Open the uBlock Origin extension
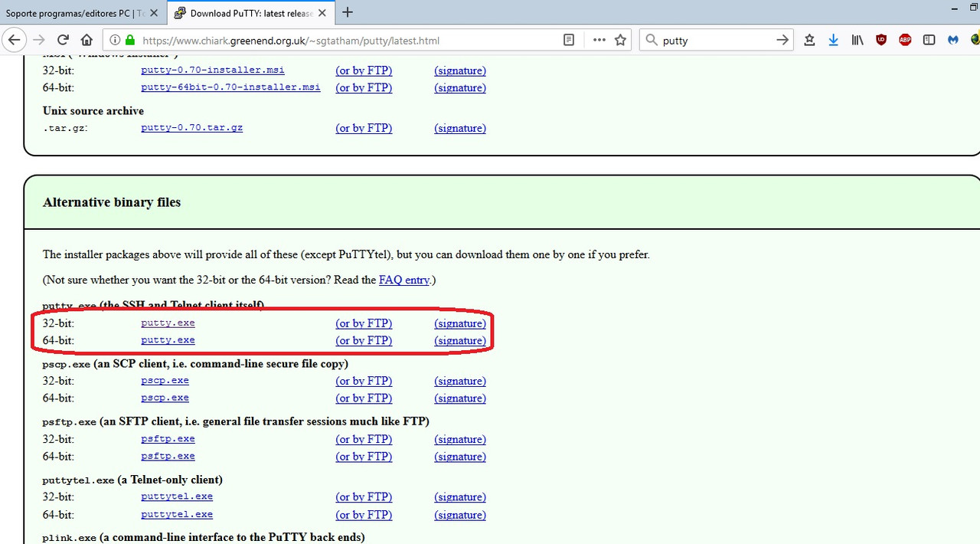Screen dimensions: 980x544 click(x=881, y=41)
